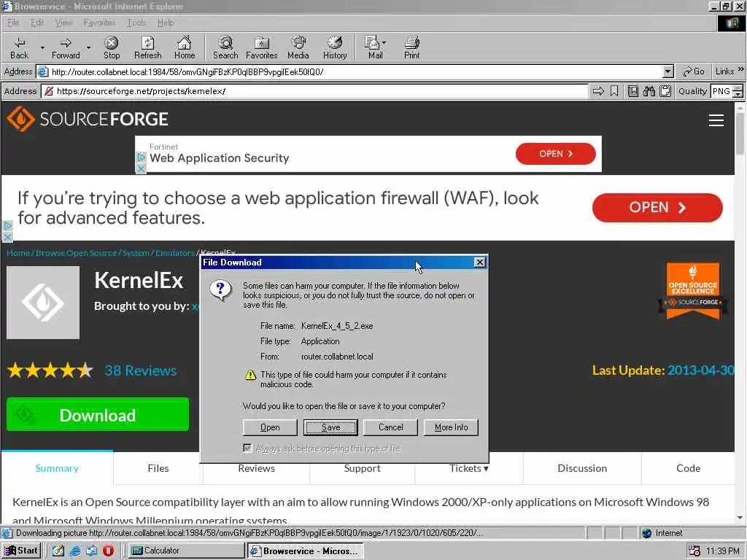The image size is (747, 560).
Task: Open the Edit menu
Action: (36, 23)
